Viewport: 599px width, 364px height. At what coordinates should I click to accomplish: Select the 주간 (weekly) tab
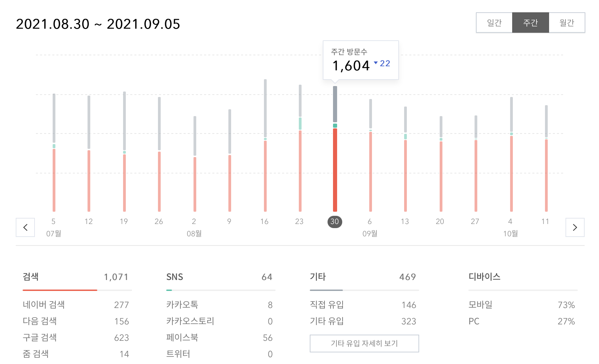coord(530,23)
